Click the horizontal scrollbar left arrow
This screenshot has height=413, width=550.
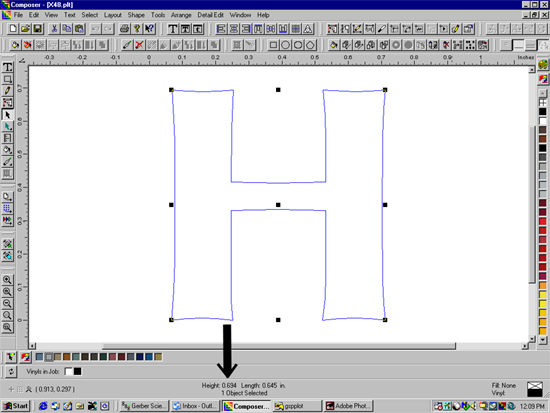point(32,346)
